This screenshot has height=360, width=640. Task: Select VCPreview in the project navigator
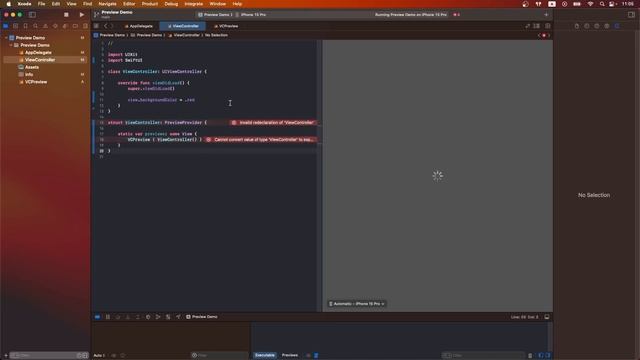tap(36, 82)
